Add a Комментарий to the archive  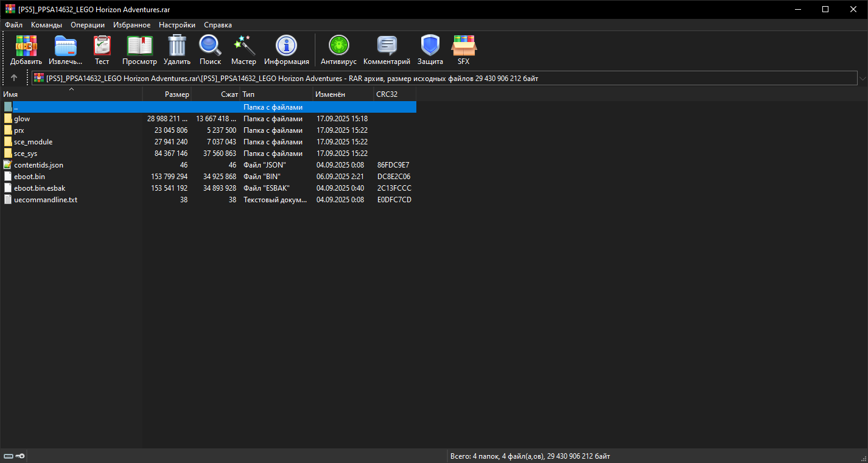387,46
